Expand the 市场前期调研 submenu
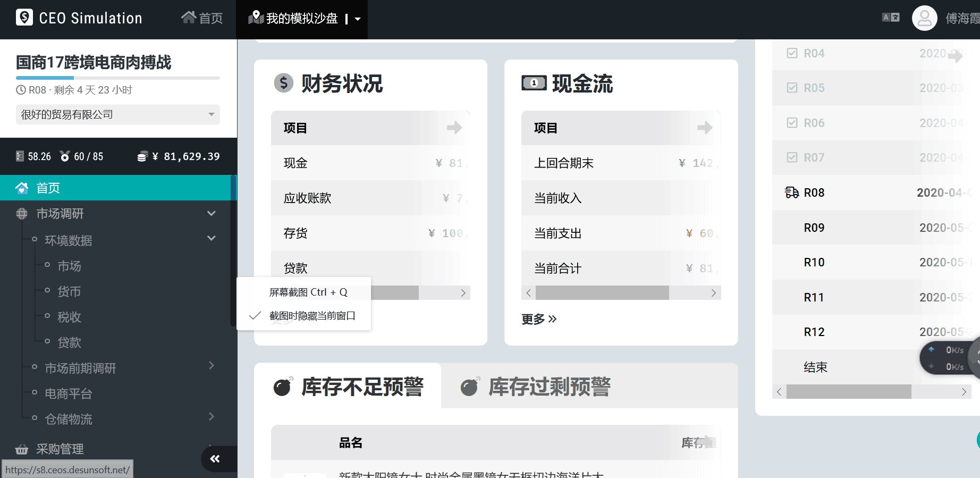 (x=211, y=366)
